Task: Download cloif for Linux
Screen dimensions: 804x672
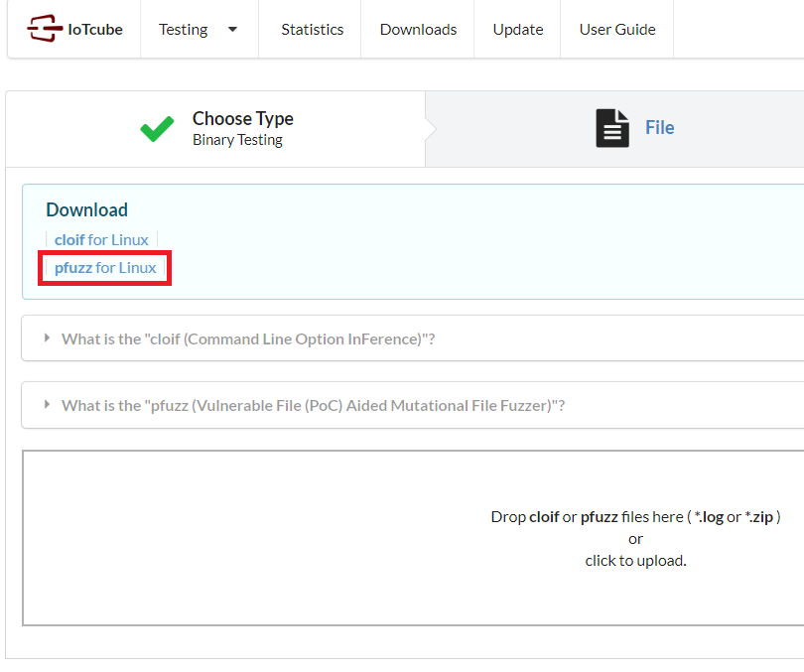Action: tap(101, 239)
